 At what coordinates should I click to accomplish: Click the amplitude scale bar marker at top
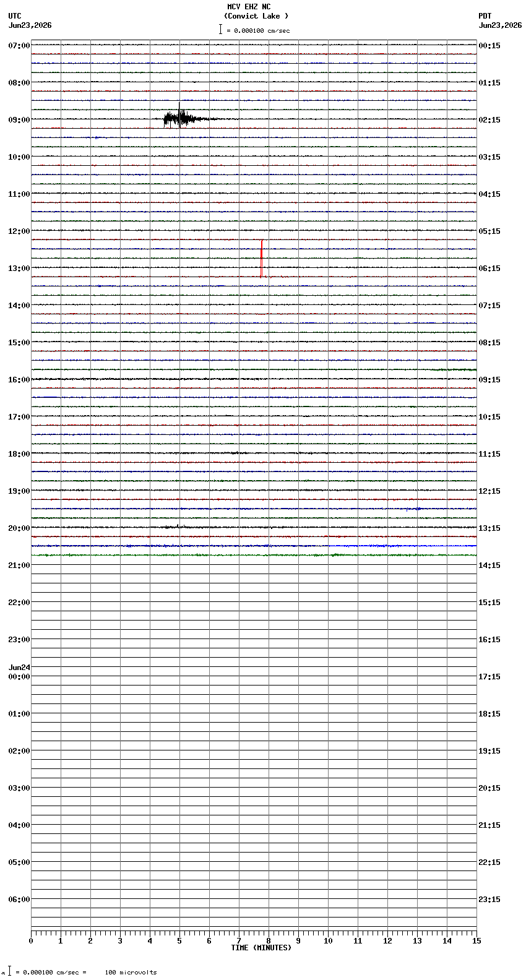click(x=220, y=29)
